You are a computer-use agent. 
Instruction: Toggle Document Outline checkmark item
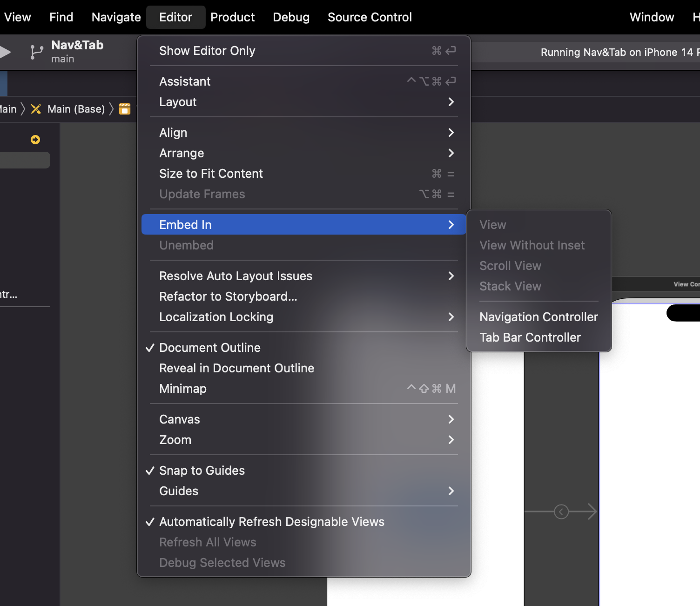(x=304, y=348)
